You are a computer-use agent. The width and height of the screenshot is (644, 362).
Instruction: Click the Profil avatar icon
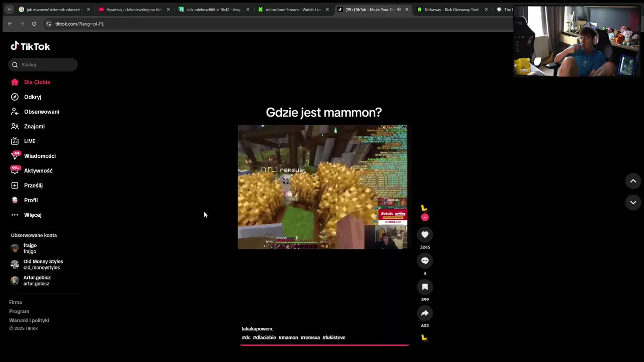[x=15, y=200]
